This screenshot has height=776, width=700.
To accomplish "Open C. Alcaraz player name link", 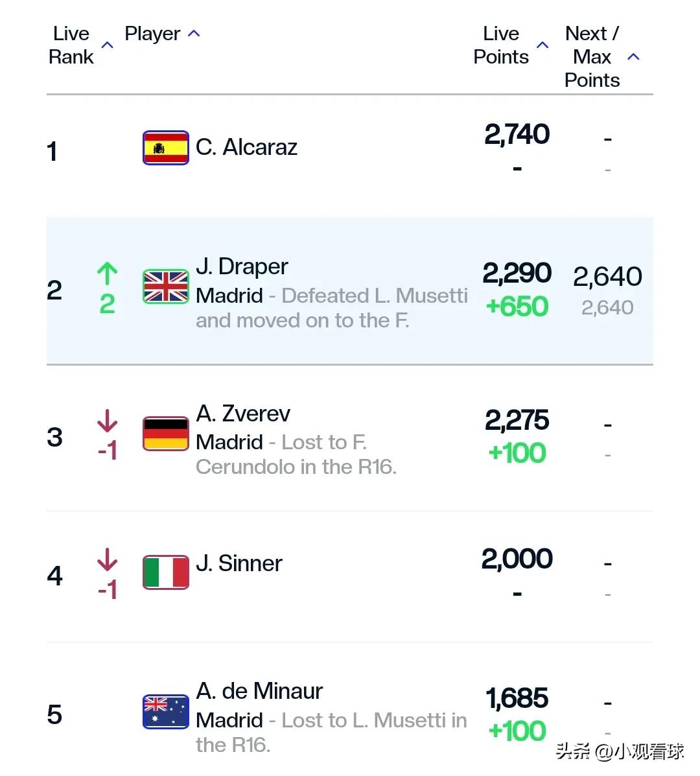I will [246, 147].
